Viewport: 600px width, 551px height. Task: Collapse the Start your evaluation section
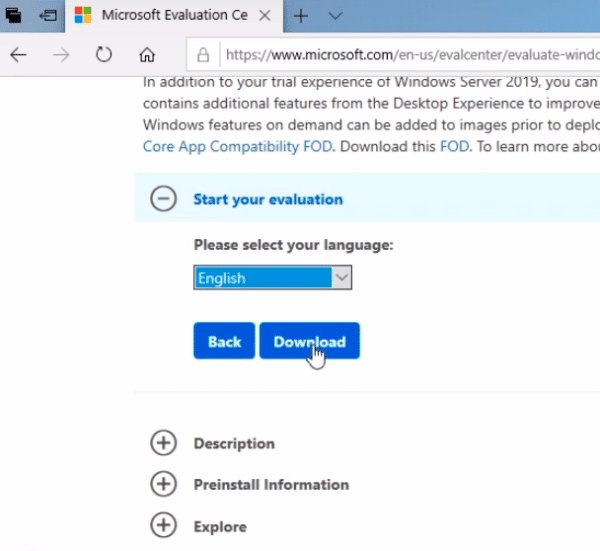(163, 199)
